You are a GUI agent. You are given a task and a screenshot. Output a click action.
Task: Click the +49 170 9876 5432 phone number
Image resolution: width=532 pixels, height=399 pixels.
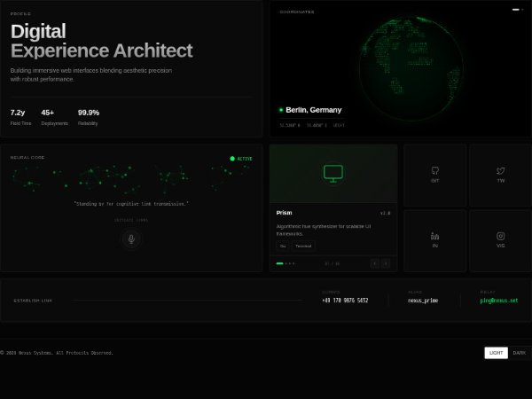click(345, 301)
